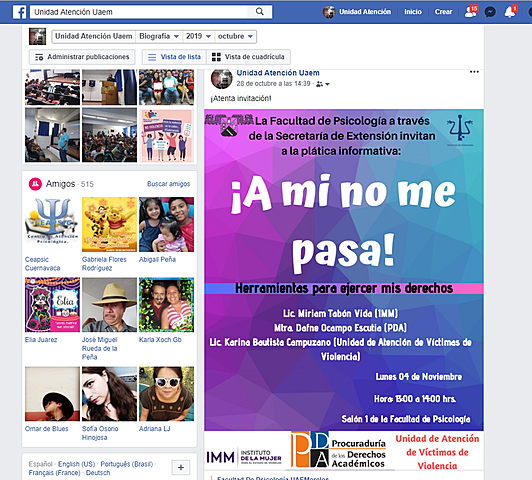Screen dimensions: 532x480
Task: Open Unidad Atención profile link in top bar
Action: pos(365,12)
